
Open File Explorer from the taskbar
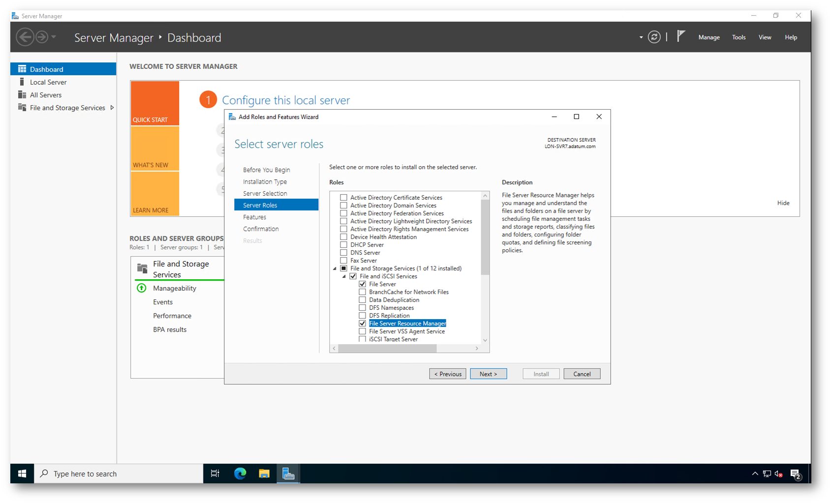coord(264,474)
